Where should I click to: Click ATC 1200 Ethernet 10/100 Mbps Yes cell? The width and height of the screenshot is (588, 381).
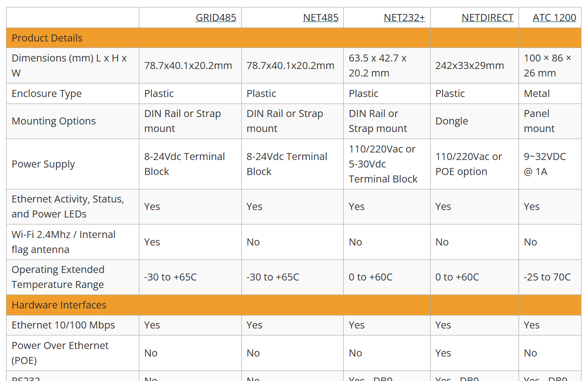550,325
